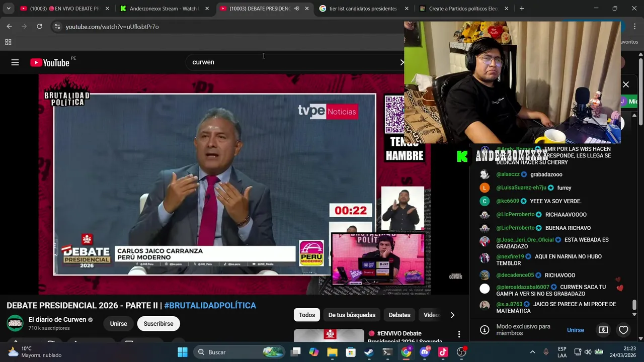Click the search box containing curwen
This screenshot has width=644, height=362.
pyautogui.click(x=292, y=62)
